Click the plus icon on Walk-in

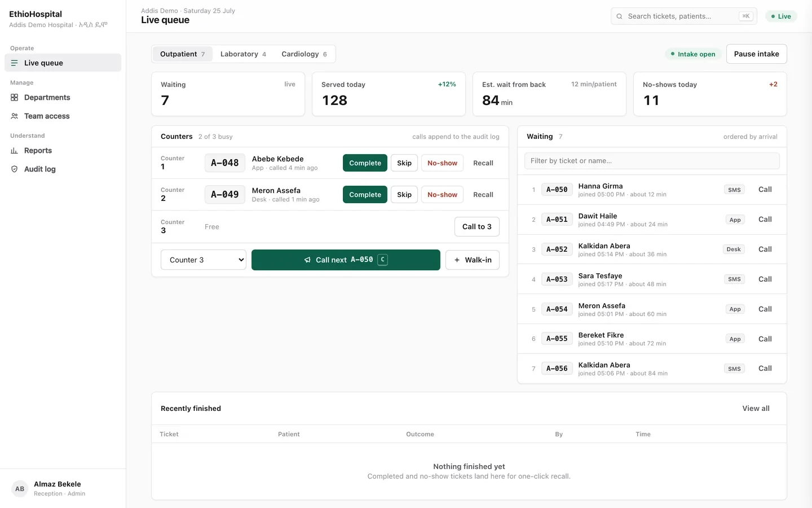(457, 260)
